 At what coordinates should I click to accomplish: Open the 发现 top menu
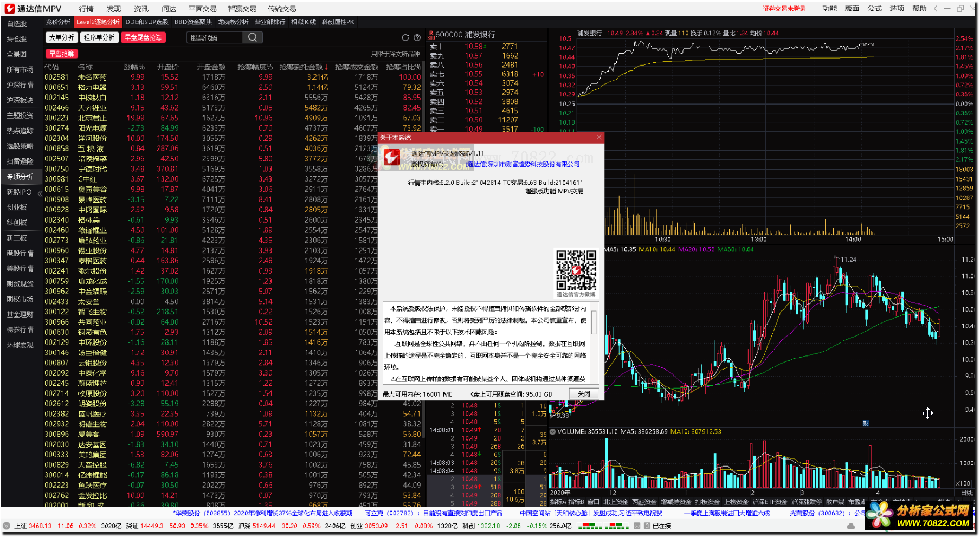[114, 9]
